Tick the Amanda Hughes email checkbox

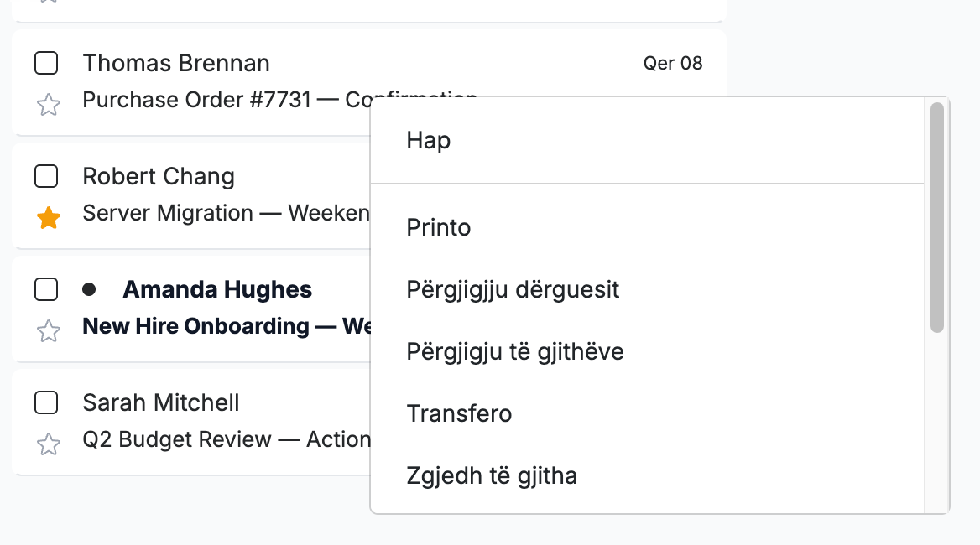coord(46,289)
